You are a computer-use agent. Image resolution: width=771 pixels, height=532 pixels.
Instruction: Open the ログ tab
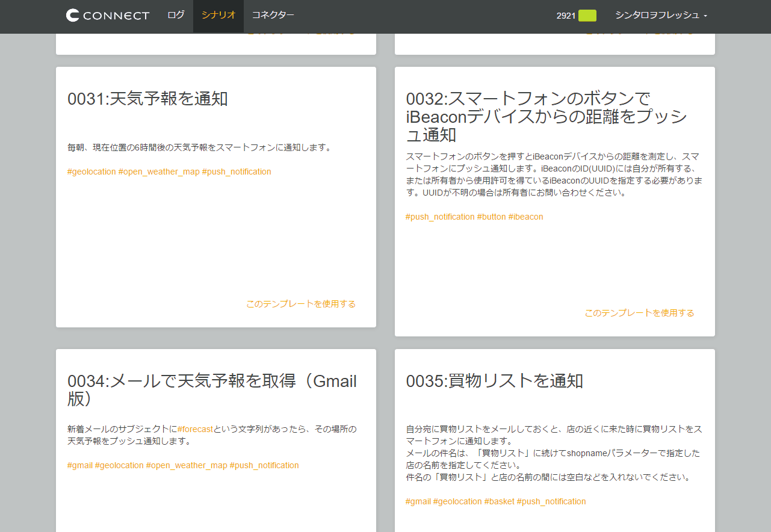tap(176, 15)
